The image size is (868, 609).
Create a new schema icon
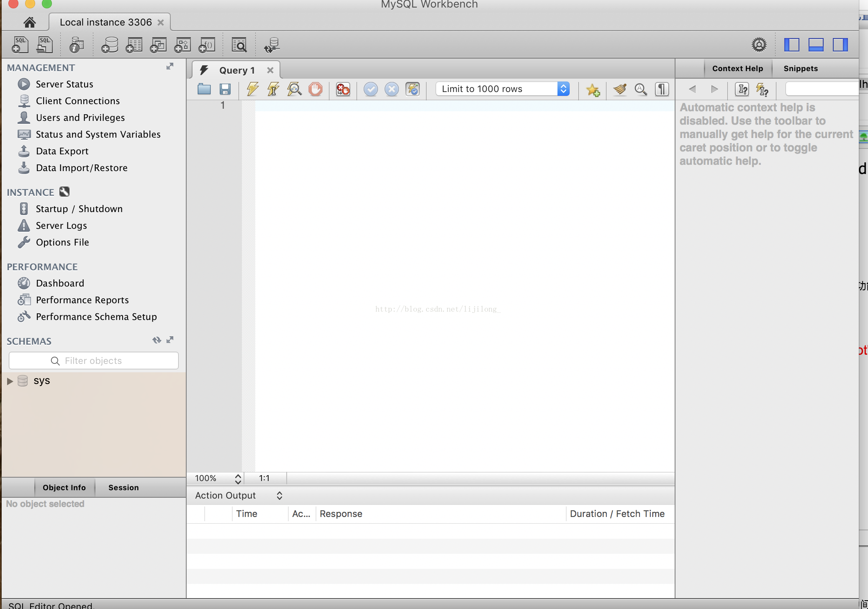[x=110, y=45]
